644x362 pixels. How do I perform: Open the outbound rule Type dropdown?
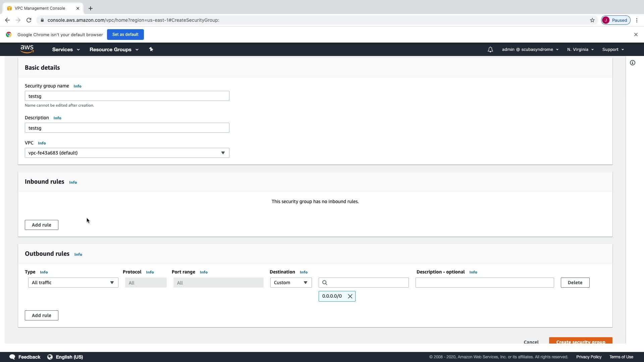(73, 283)
